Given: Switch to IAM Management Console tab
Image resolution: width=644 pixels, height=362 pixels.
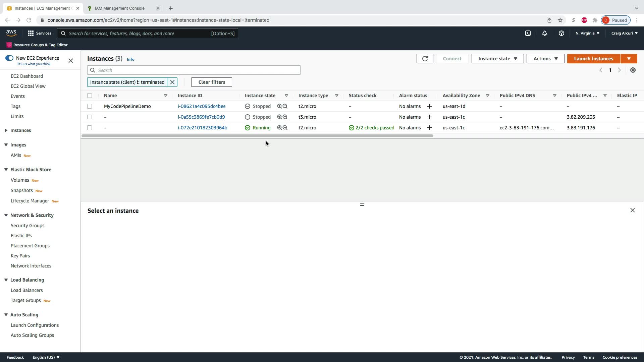Looking at the screenshot, I should tap(120, 8).
